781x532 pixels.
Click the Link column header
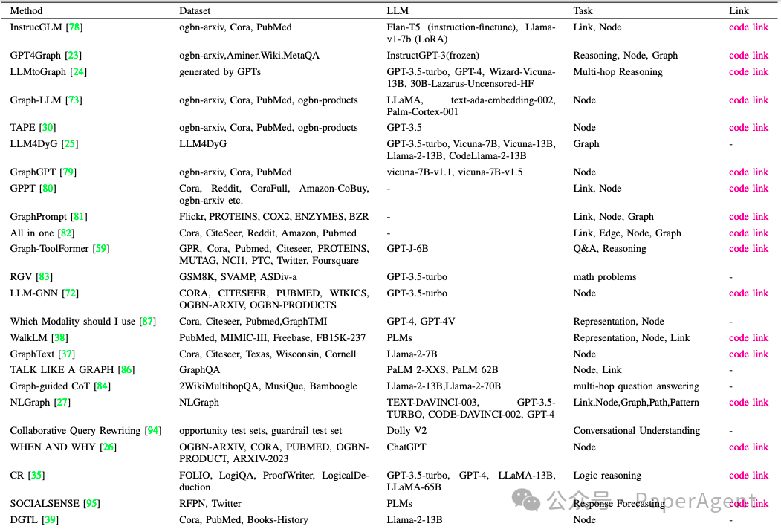coord(739,10)
